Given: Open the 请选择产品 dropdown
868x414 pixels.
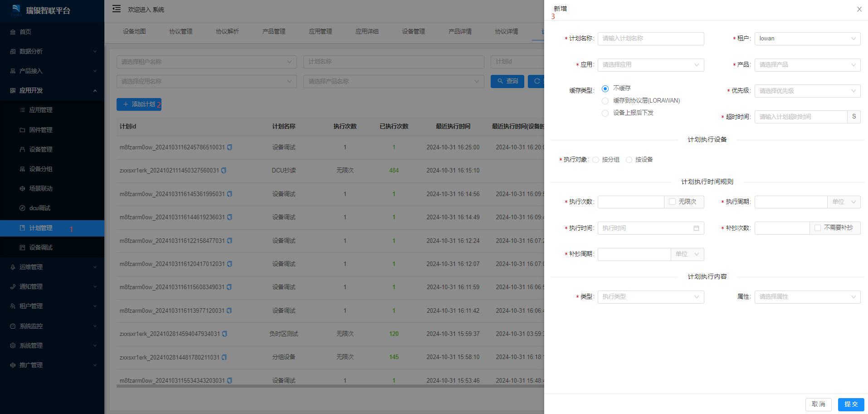Looking at the screenshot, I should click(x=807, y=65).
